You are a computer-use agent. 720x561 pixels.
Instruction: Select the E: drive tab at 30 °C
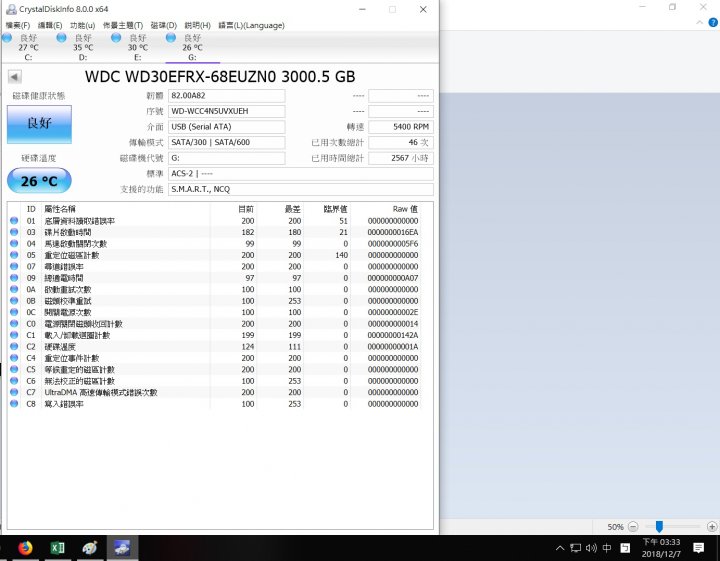point(138,47)
